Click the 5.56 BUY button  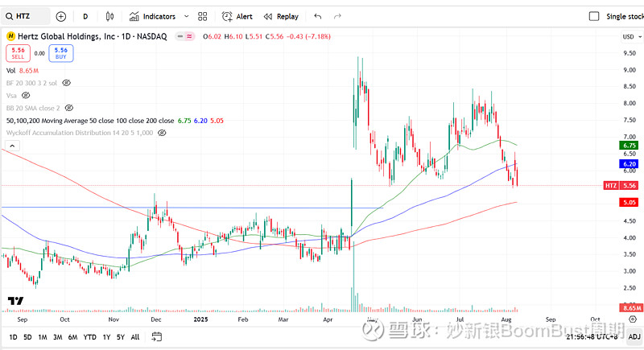(x=61, y=53)
